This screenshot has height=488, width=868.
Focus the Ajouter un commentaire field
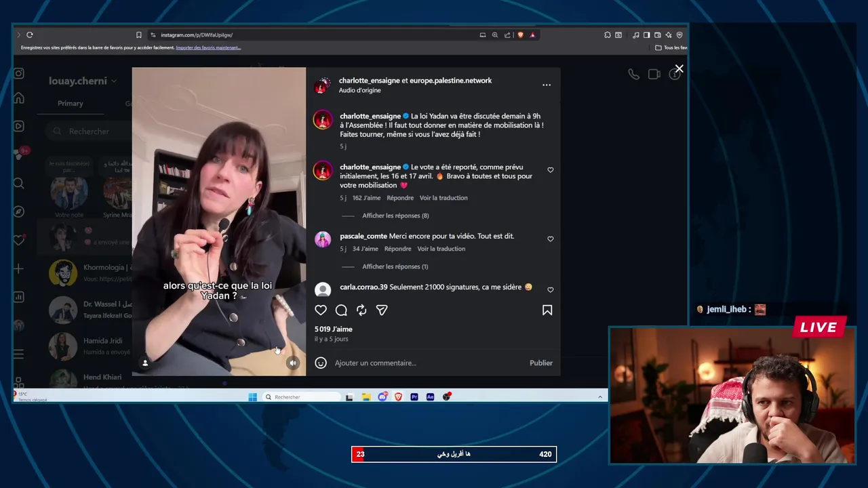tap(427, 363)
